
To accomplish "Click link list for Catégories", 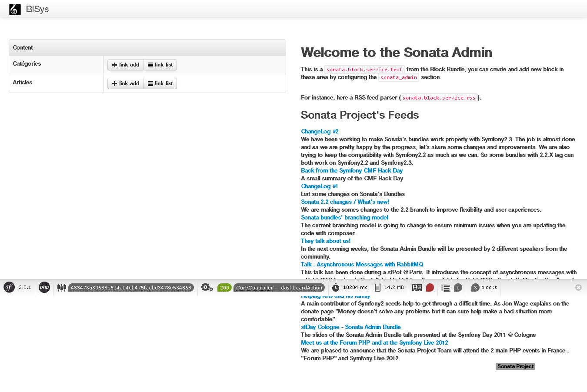I will [x=160, y=65].
